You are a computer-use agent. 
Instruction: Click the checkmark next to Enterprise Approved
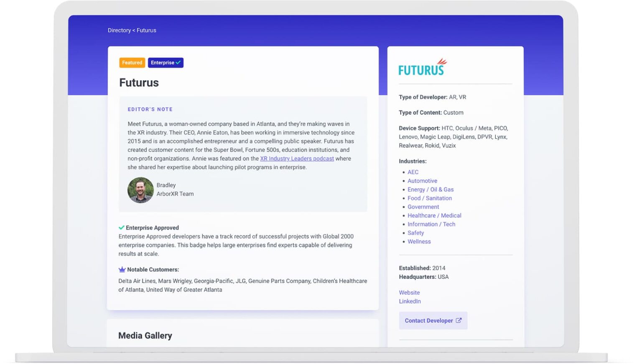(x=121, y=227)
